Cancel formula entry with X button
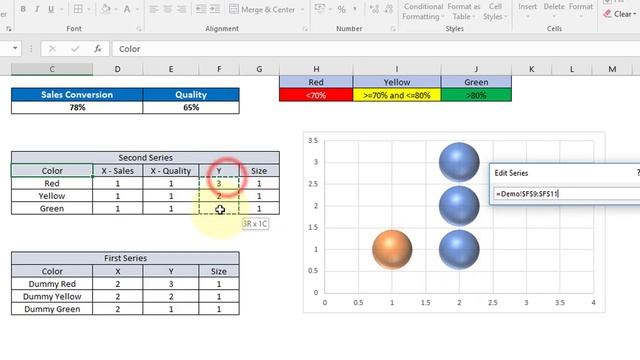This screenshot has width=640, height=360. click(52, 49)
